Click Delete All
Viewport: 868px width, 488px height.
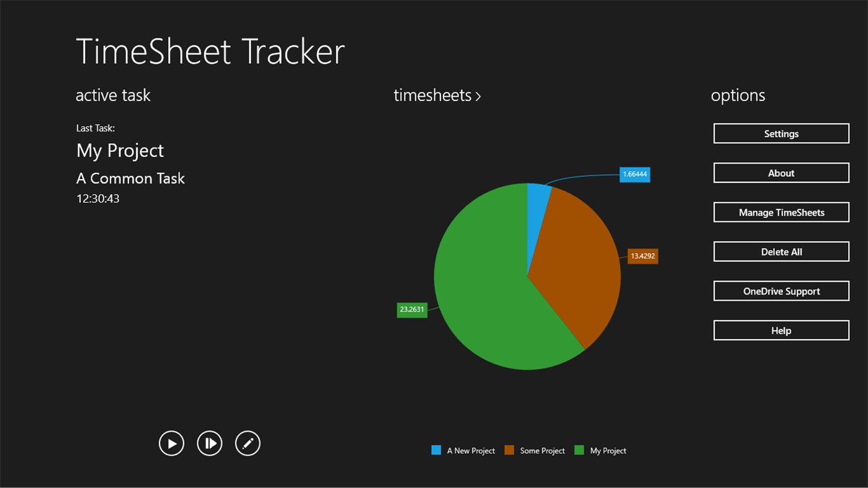(781, 251)
